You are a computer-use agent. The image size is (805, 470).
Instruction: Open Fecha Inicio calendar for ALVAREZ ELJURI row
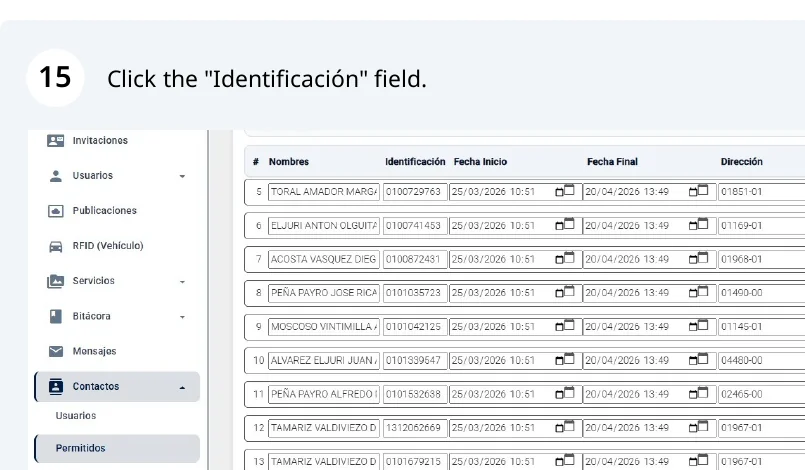(x=565, y=360)
